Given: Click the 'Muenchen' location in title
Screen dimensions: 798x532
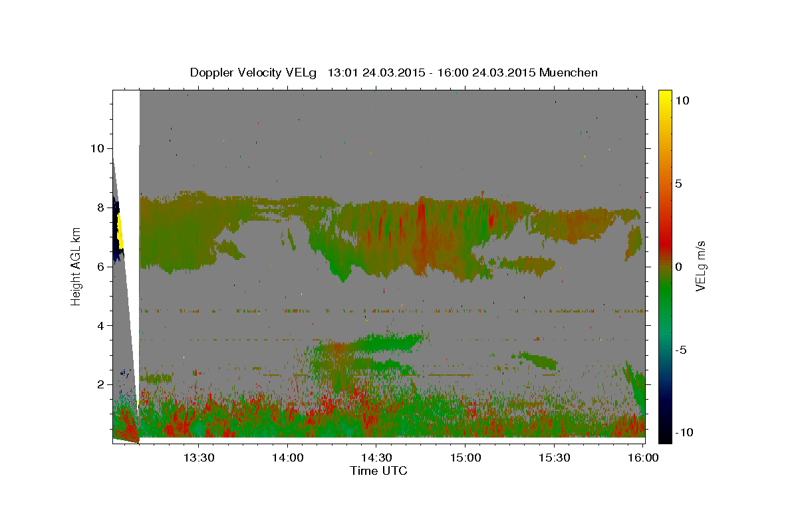Looking at the screenshot, I should 569,72.
